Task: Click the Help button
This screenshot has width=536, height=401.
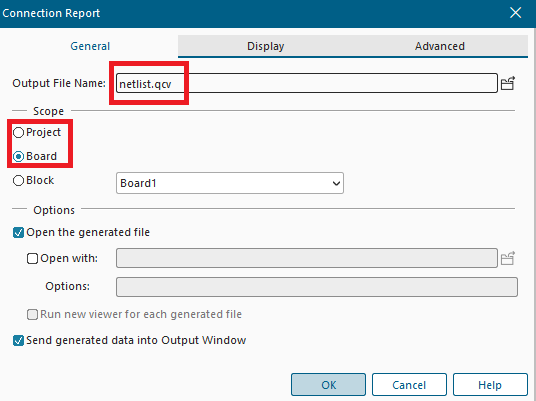Action: click(490, 385)
